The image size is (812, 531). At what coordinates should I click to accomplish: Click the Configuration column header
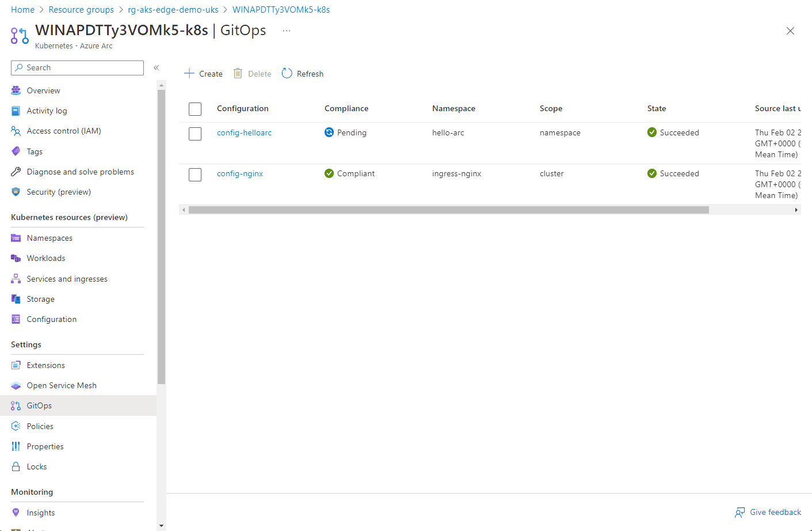click(242, 108)
